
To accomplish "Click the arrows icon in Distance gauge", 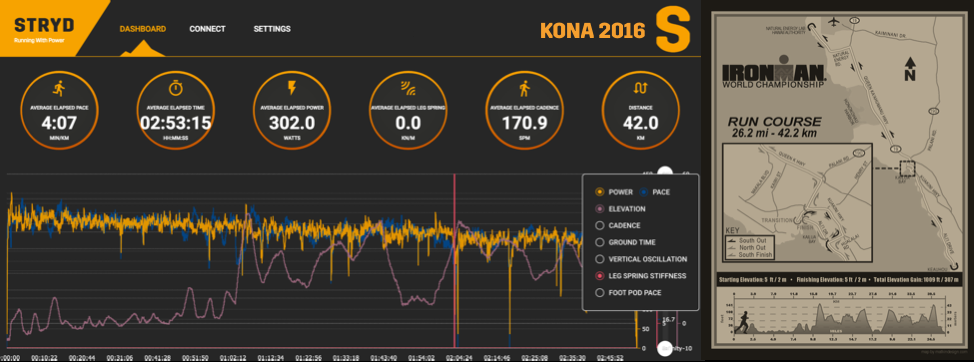I will point(641,87).
